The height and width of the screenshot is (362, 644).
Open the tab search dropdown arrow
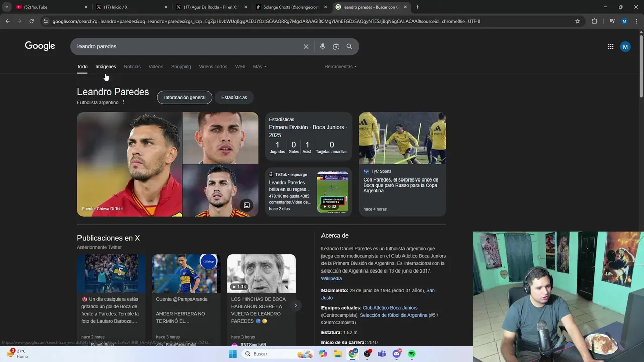[7, 7]
